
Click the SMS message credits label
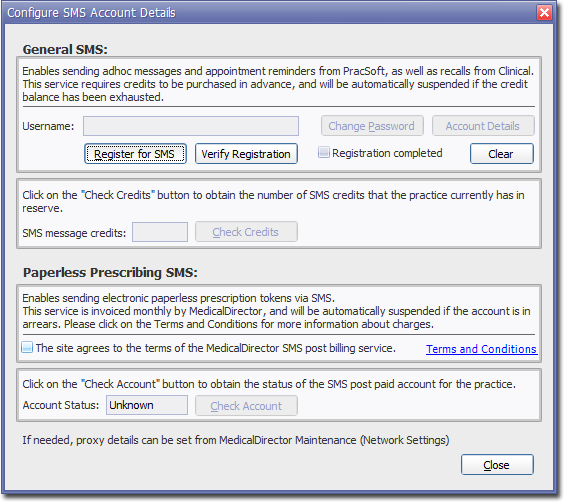coord(74,233)
